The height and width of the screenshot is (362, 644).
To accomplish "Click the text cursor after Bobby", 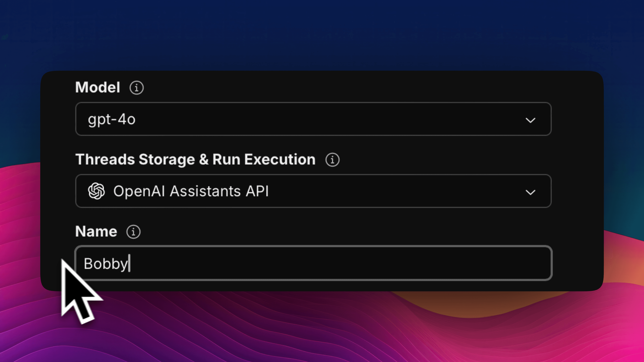I will (129, 263).
